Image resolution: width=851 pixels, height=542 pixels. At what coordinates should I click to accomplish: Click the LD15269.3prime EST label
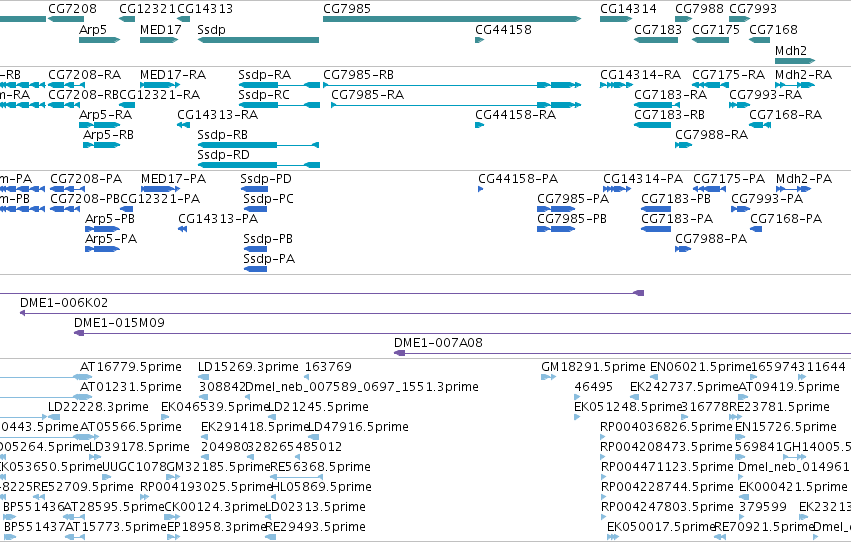tap(247, 367)
